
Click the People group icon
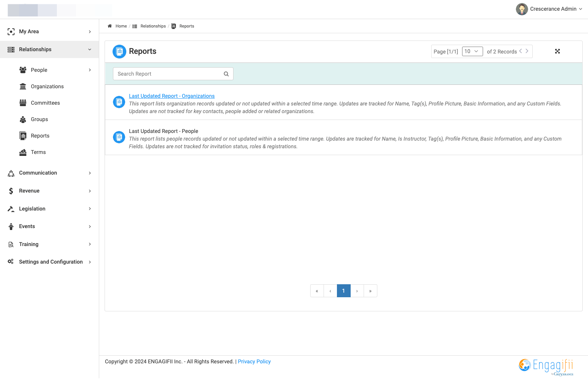point(23,70)
